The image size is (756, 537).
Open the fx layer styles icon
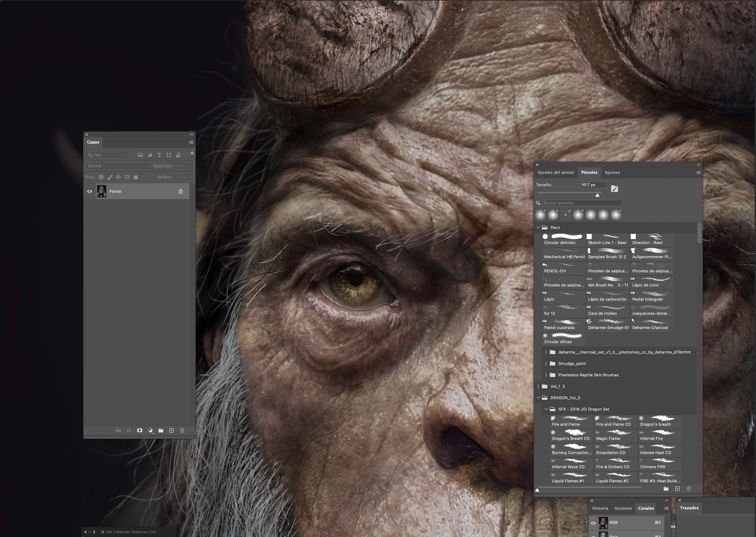click(129, 430)
